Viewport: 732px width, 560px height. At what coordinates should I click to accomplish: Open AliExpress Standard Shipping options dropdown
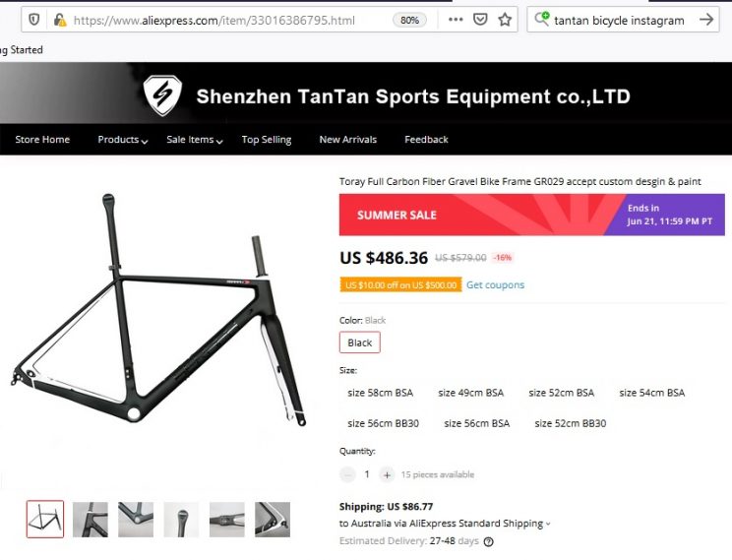tap(549, 524)
